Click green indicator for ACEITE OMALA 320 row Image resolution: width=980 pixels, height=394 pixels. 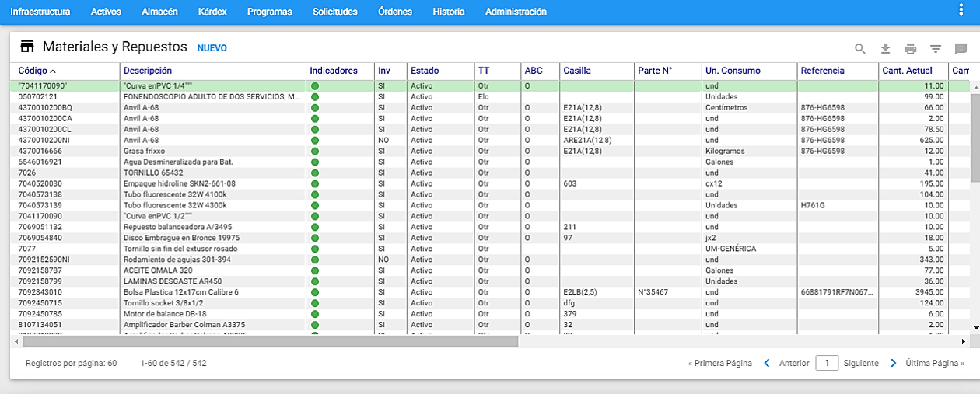(315, 271)
